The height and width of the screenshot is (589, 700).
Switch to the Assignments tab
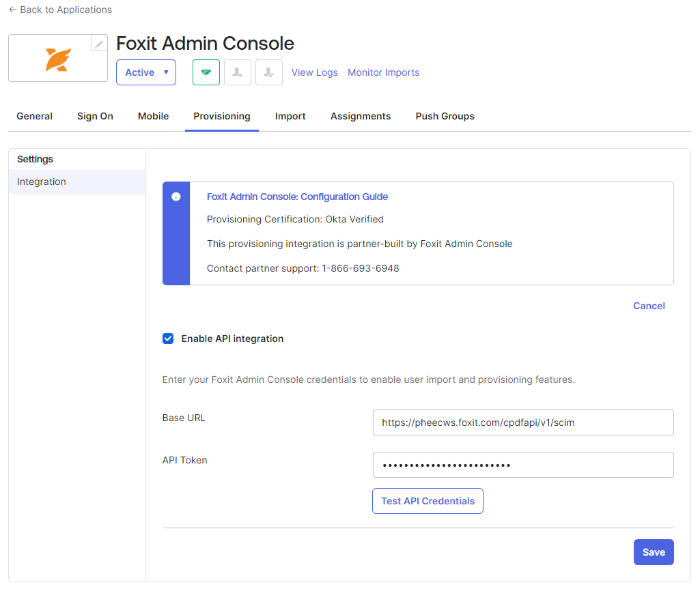coord(361,116)
